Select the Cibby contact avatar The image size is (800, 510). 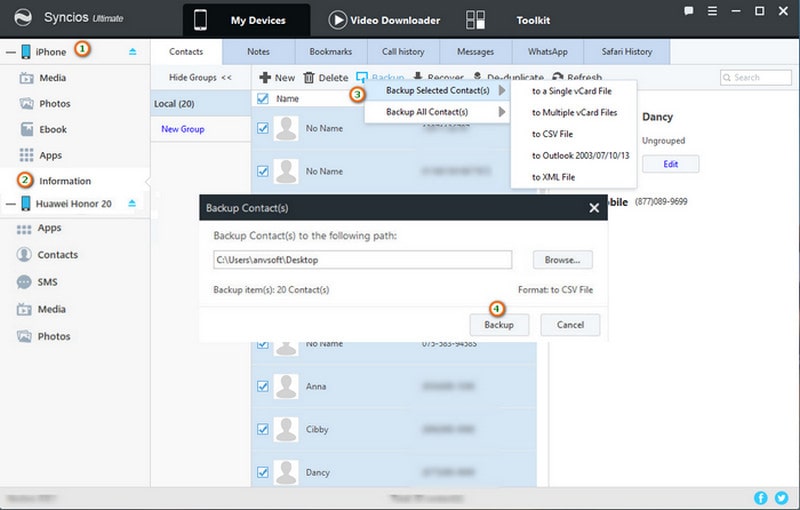click(x=286, y=429)
